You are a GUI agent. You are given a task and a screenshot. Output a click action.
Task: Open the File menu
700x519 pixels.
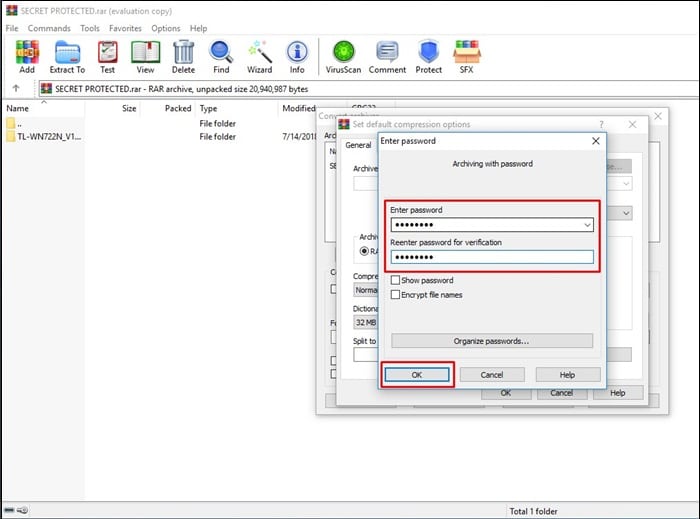(12, 28)
